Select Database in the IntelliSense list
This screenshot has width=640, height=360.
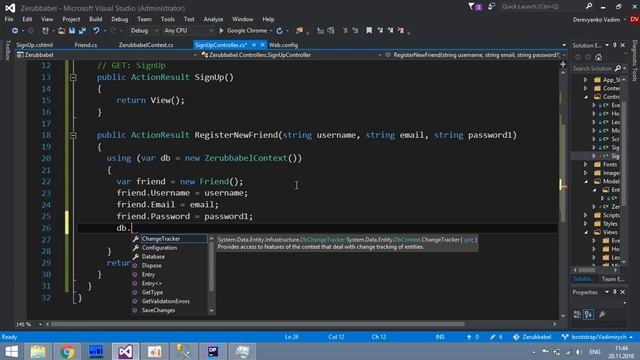click(153, 257)
